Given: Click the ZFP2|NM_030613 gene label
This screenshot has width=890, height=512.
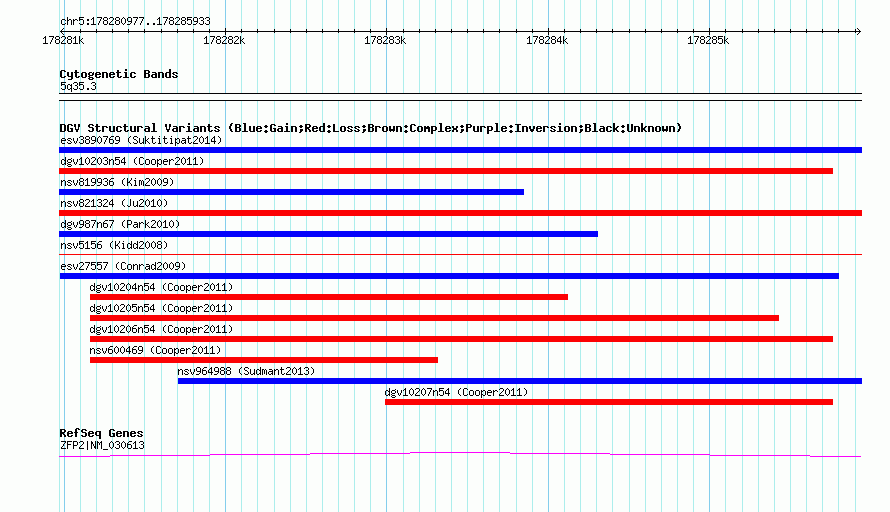Looking at the screenshot, I should point(102,446).
